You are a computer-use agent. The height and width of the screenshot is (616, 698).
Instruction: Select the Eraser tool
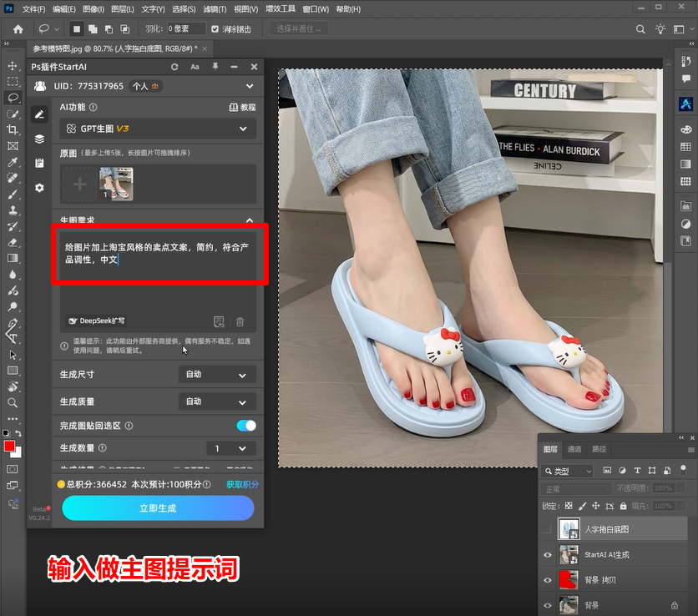pyautogui.click(x=13, y=243)
